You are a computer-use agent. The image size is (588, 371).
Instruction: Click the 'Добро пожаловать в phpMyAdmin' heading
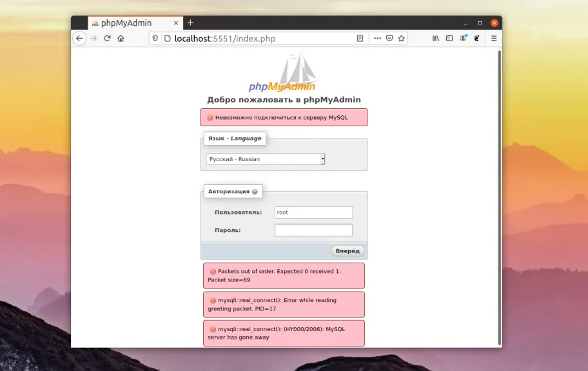(284, 100)
